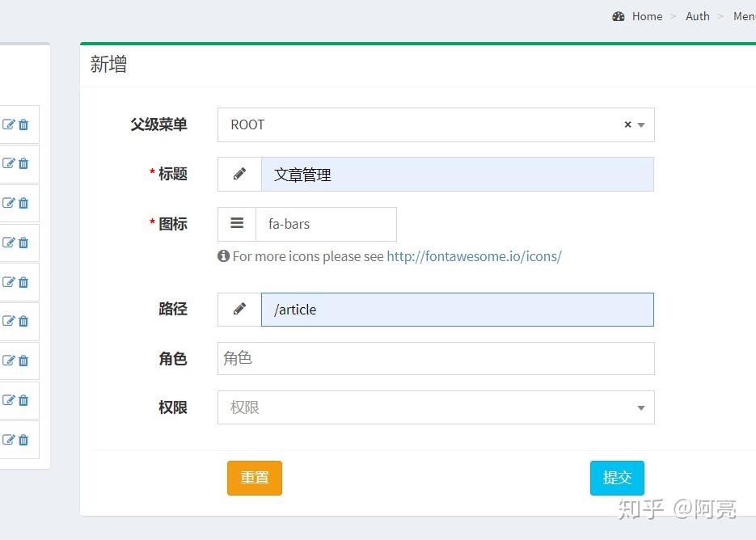Click the 标题 field label
The height and width of the screenshot is (540, 756).
coord(172,174)
